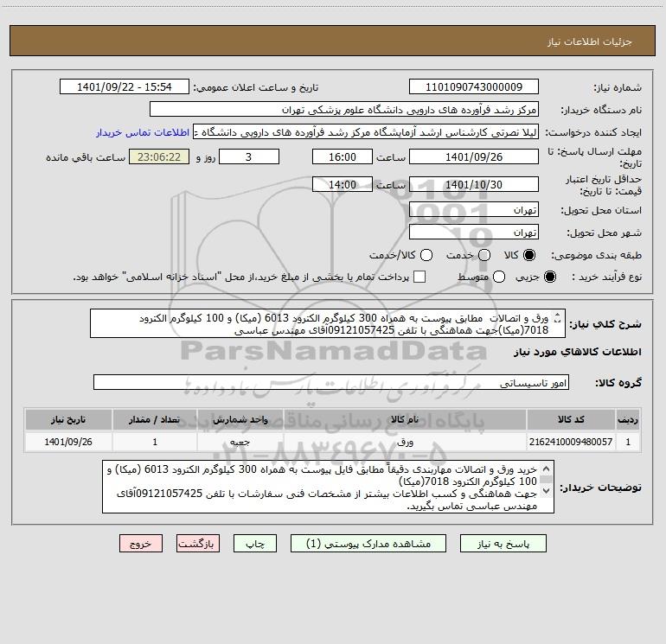The height and width of the screenshot is (644, 666).
Task: Click the خروج exit button
Action: pyautogui.click(x=141, y=544)
